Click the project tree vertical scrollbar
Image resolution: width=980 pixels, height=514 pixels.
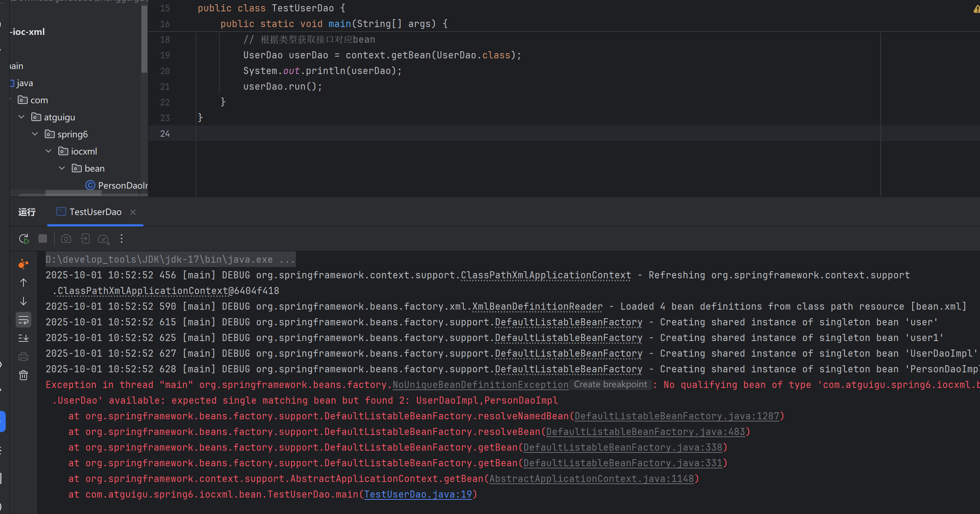[144, 40]
